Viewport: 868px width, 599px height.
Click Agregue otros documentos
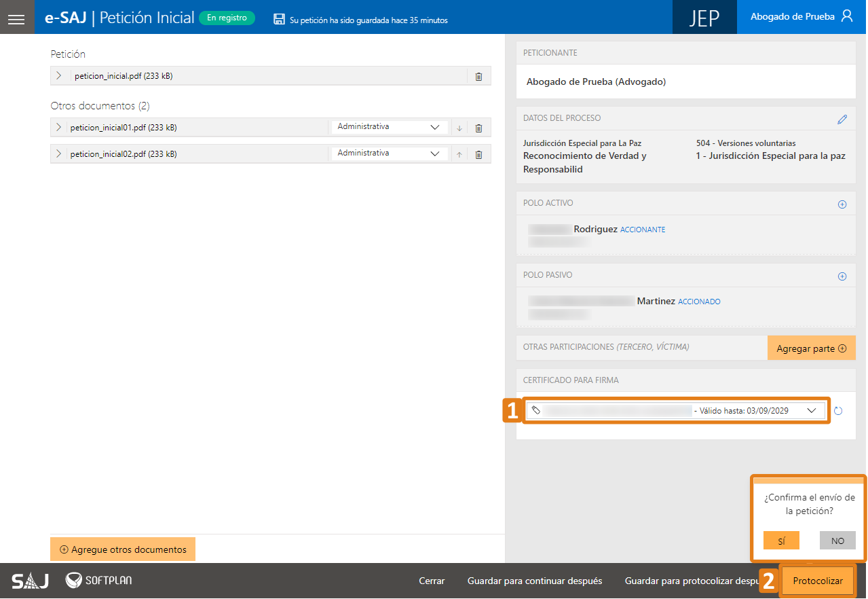click(x=123, y=549)
